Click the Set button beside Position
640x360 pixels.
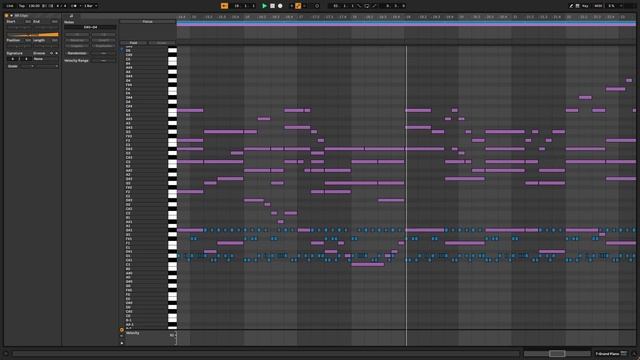28,40
